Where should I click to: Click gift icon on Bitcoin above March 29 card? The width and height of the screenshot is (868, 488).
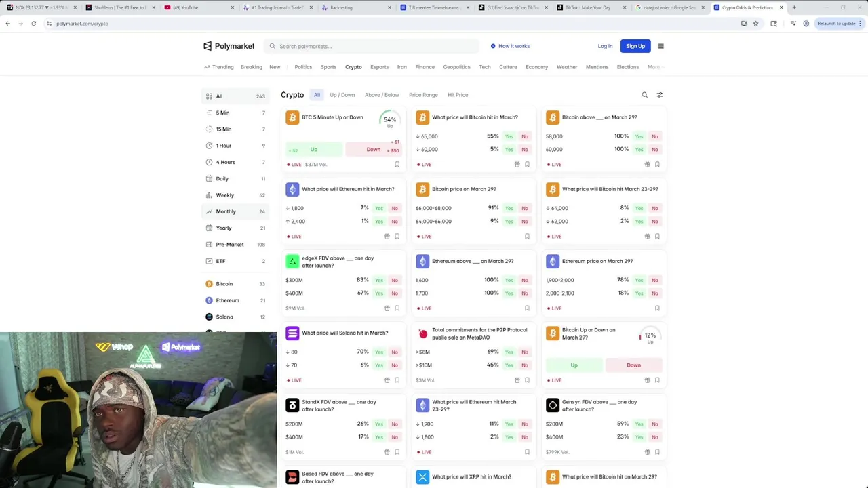pos(647,165)
